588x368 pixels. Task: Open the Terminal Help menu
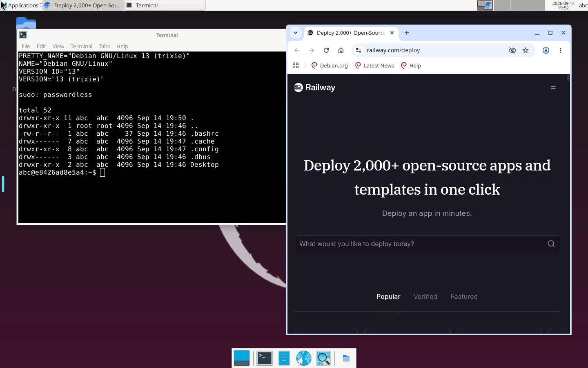click(122, 46)
